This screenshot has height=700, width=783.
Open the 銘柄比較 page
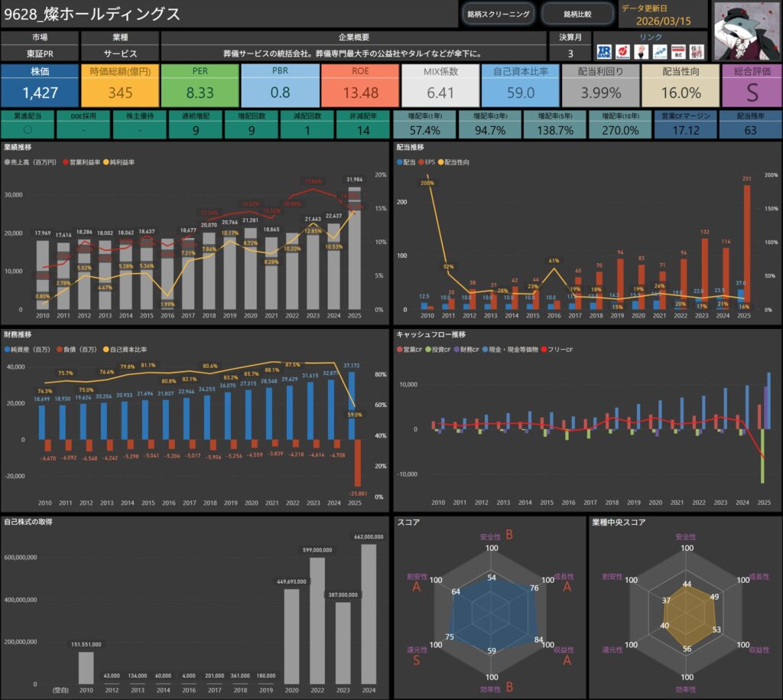(577, 14)
